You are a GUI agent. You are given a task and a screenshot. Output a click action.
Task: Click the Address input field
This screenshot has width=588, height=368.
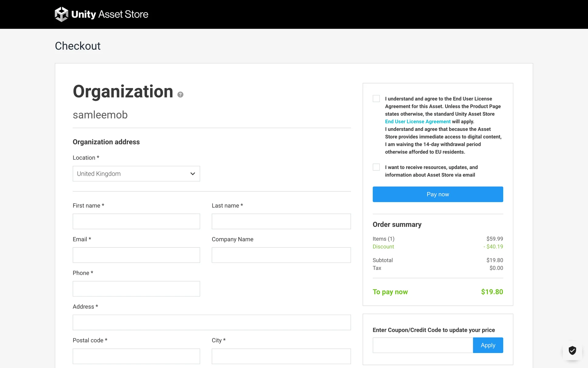click(211, 323)
